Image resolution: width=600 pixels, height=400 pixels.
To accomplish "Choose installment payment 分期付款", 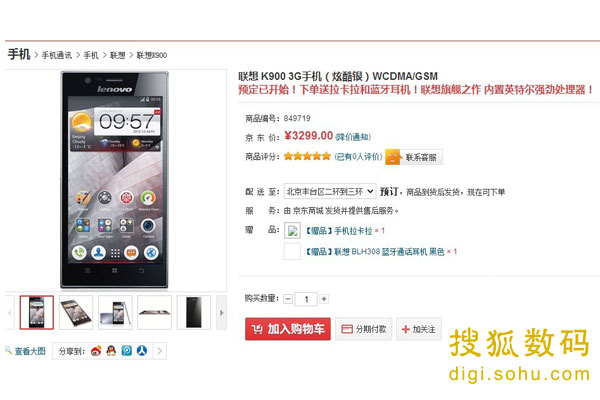I will (x=364, y=329).
